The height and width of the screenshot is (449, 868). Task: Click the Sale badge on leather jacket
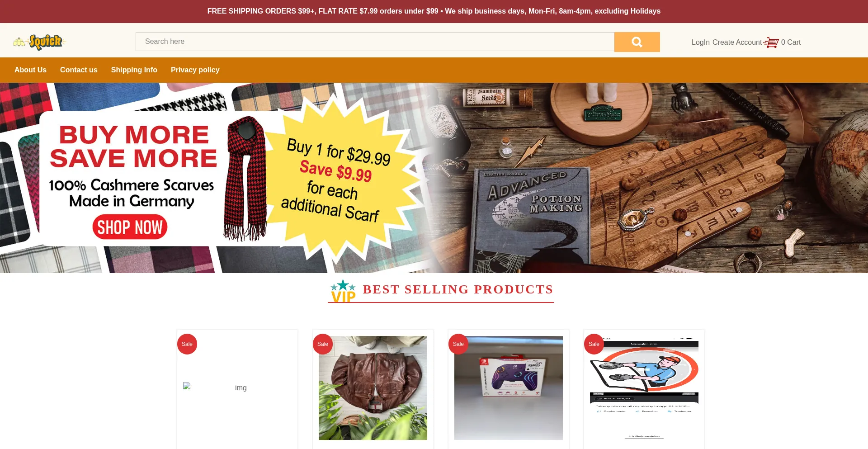click(323, 344)
